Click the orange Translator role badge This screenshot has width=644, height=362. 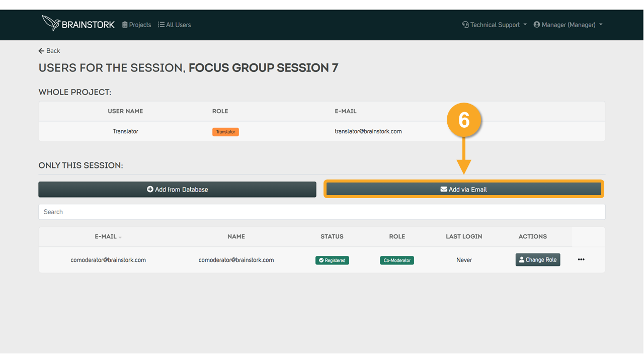pos(225,132)
